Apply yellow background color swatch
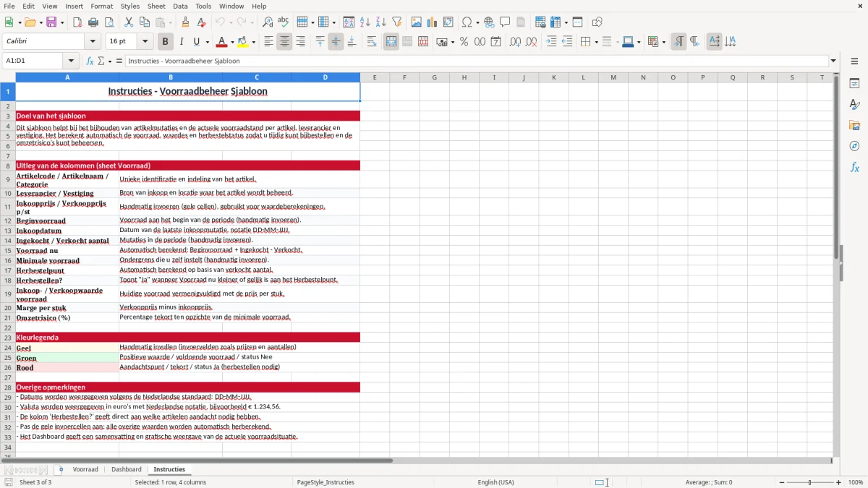This screenshot has width=868, height=488. click(244, 42)
